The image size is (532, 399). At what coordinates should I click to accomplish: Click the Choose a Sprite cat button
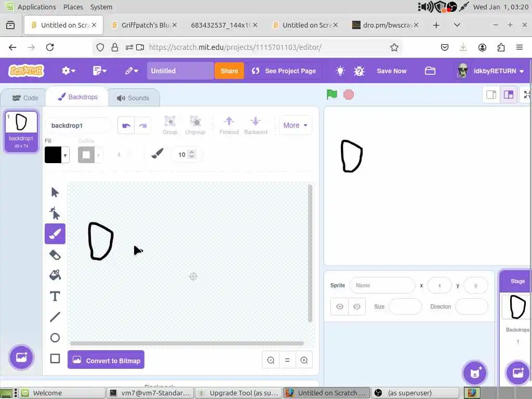pyautogui.click(x=475, y=373)
